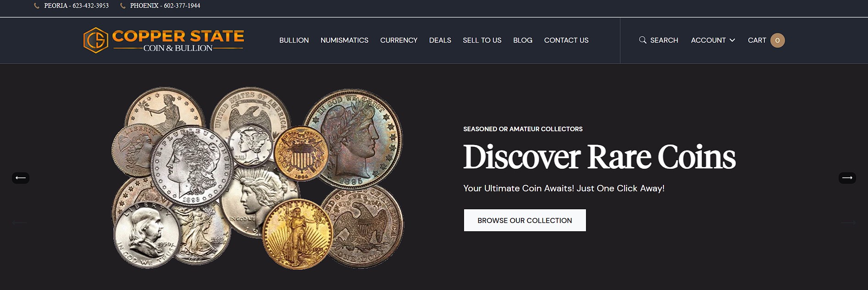Open the Bullion menu
Screen dimensions: 868x290
[294, 40]
